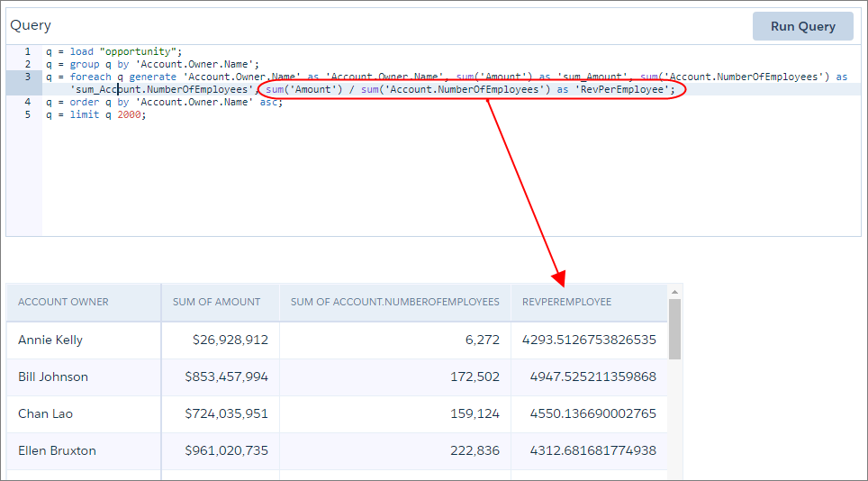
Task: Click the 4293.5126753826535 value cell
Action: pos(589,340)
